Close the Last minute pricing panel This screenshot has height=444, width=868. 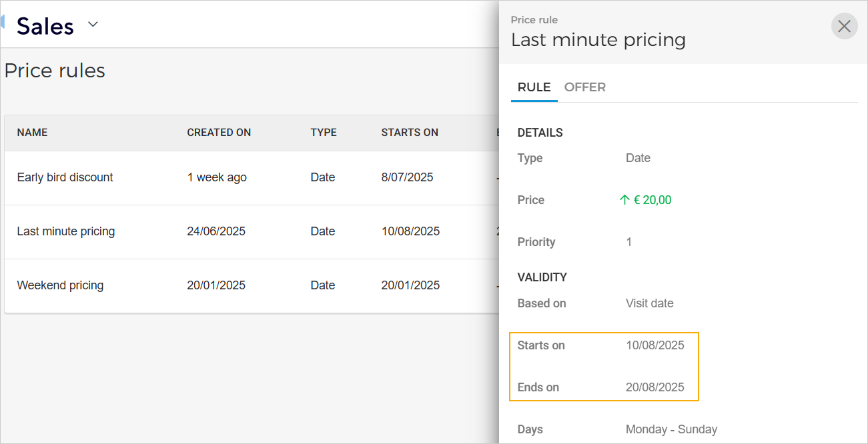pos(844,26)
